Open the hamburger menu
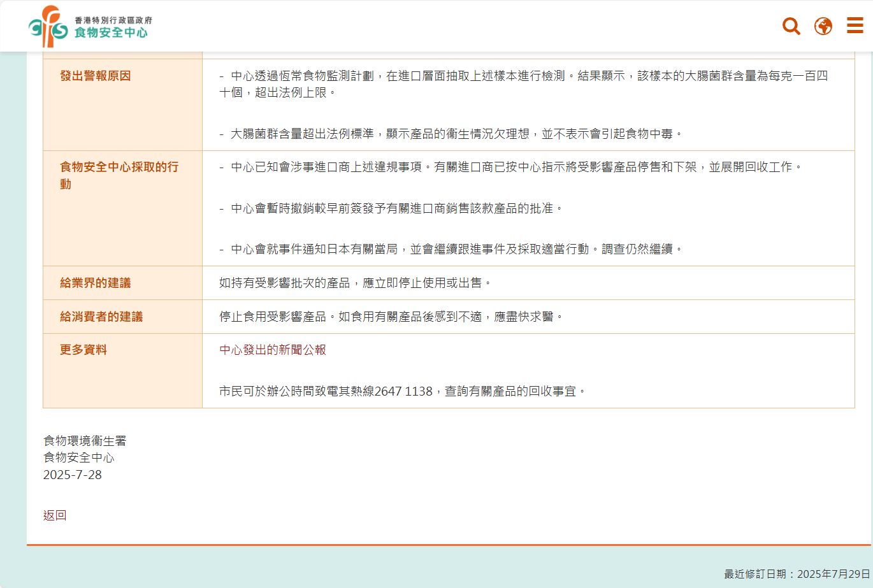This screenshot has height=588, width=873. pos(855,25)
